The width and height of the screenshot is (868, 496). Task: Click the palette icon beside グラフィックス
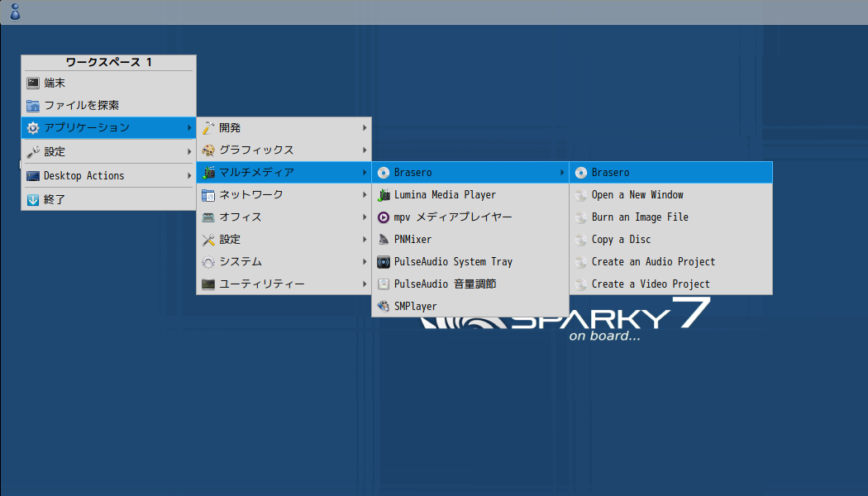[x=208, y=150]
